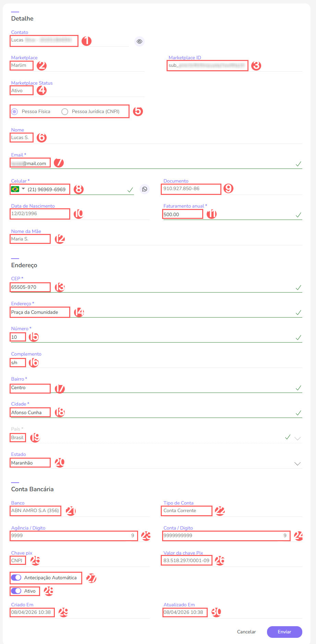Screen dimensions: 316x644
Task: Click the Faturamento anual field
Action: [182, 214]
